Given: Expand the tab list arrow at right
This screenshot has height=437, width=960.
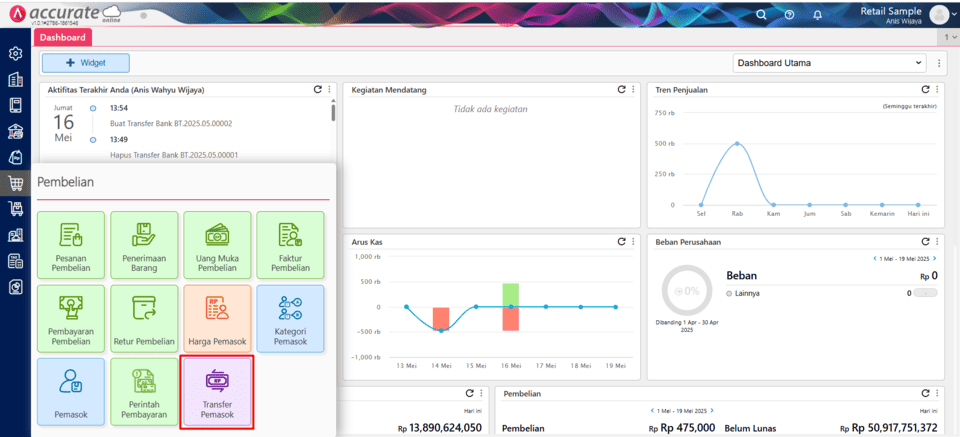Looking at the screenshot, I should (953, 37).
